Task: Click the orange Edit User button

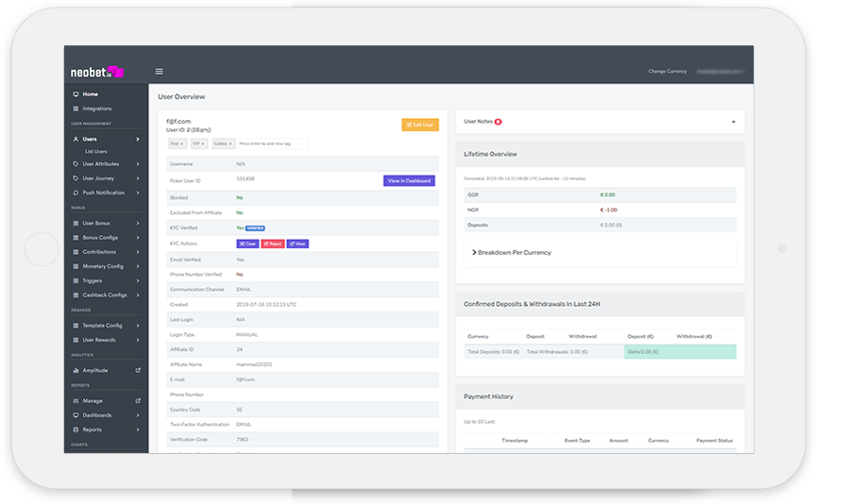Action: (420, 125)
